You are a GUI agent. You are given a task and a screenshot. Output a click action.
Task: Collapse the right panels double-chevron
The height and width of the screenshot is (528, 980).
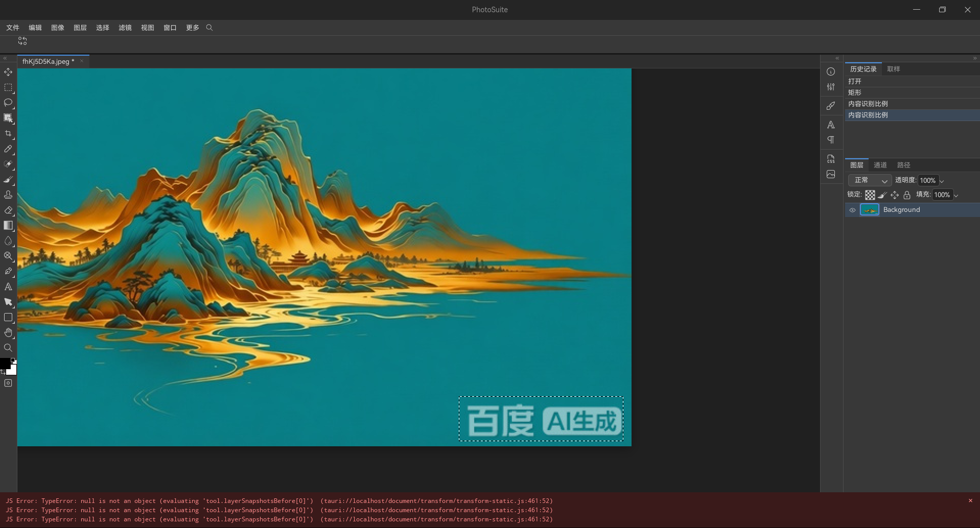(x=975, y=58)
